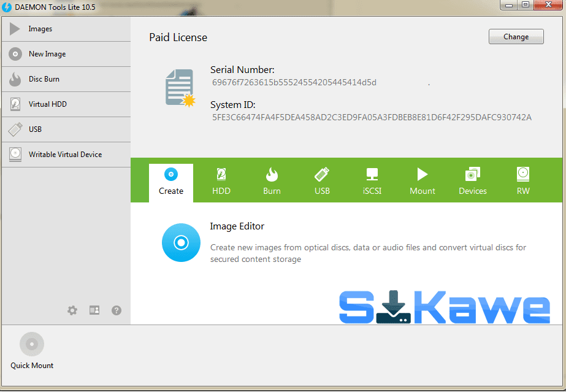Viewport: 566px width, 392px height.
Task: Switch to the Devices tab
Action: [473, 182]
